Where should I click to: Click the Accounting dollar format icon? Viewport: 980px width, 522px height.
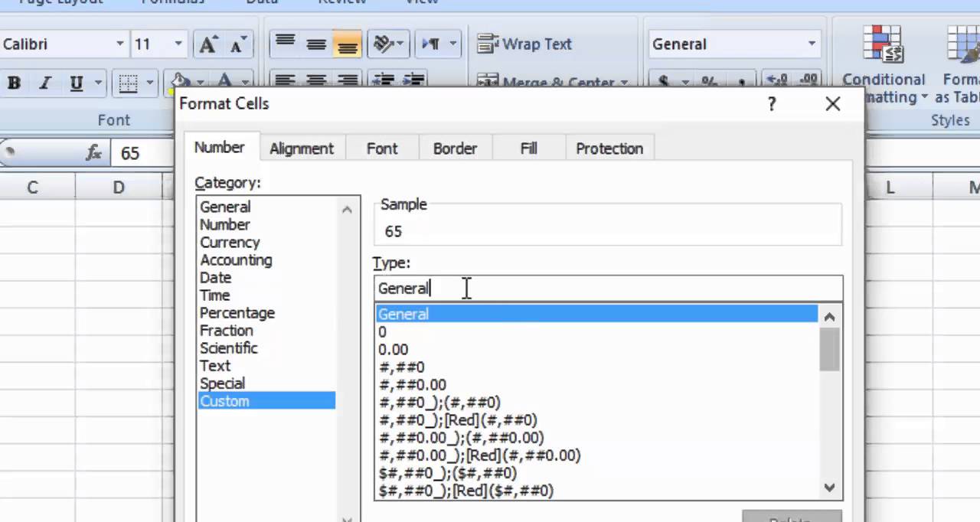click(663, 80)
